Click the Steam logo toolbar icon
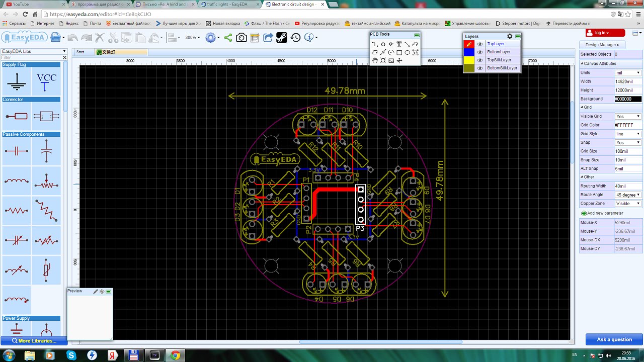The height and width of the screenshot is (362, 644). point(282,38)
